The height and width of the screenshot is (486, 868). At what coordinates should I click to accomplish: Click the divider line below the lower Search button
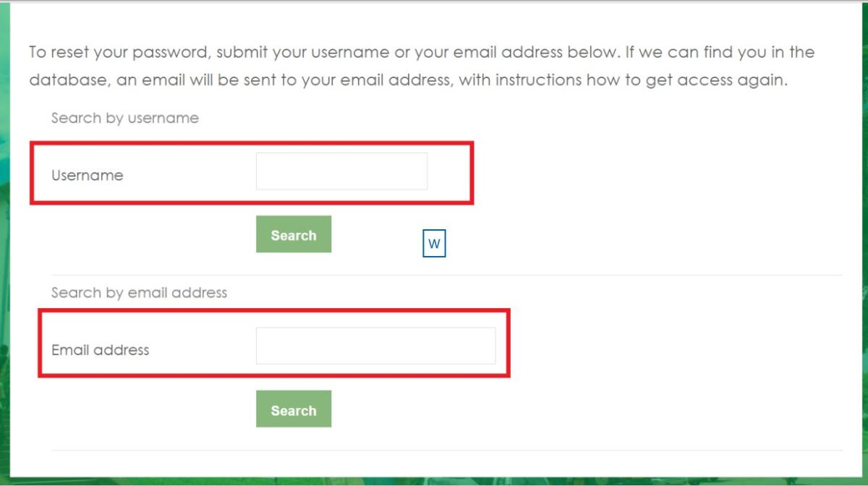[446, 451]
